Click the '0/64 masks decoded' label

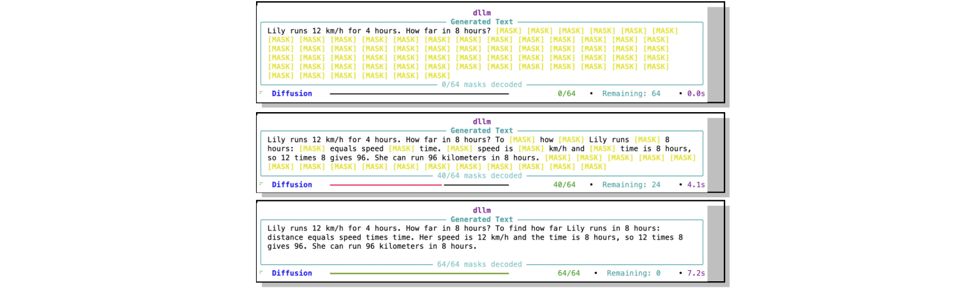tap(481, 85)
